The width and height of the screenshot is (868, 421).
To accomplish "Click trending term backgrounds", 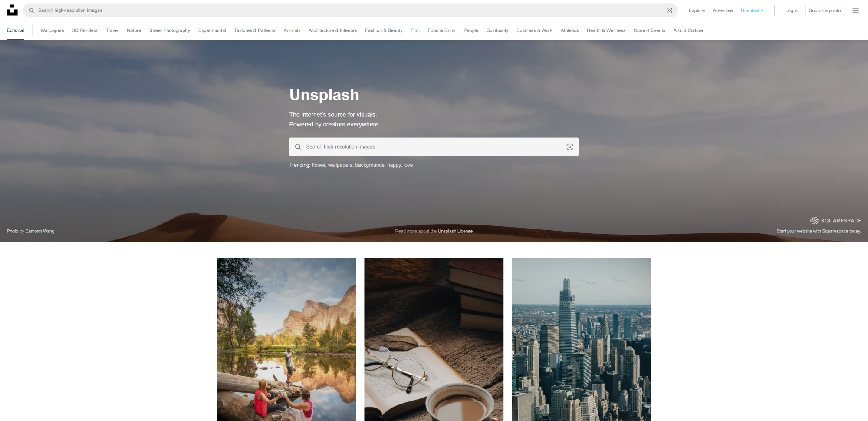I will 370,165.
